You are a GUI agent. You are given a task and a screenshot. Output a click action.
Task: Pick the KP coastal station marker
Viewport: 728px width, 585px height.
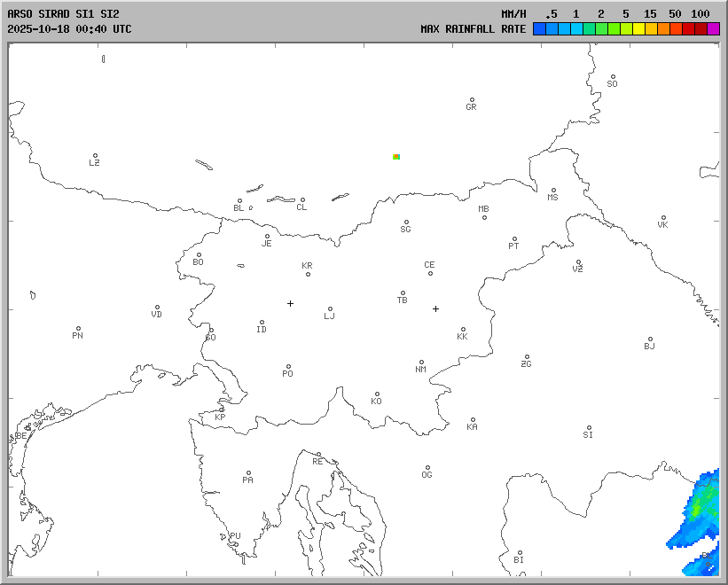(222, 410)
